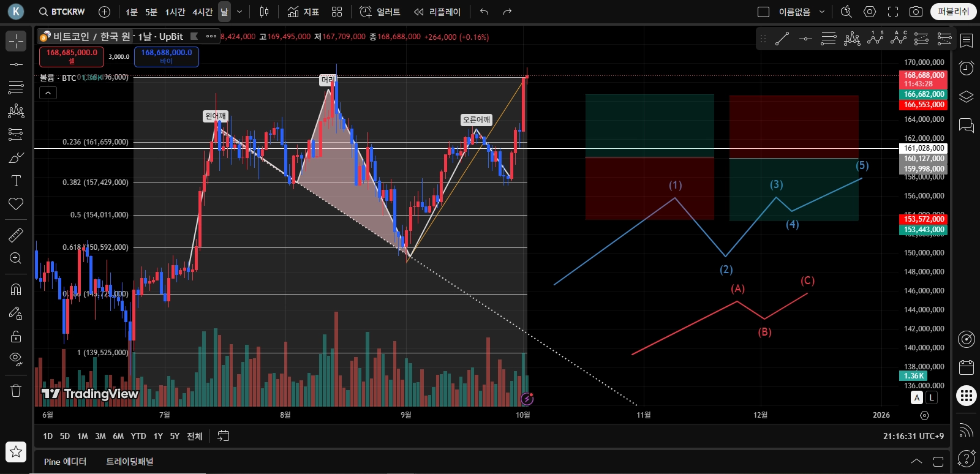Open the favorites star toolbar button
The image size is (980, 474).
pyautogui.click(x=16, y=452)
